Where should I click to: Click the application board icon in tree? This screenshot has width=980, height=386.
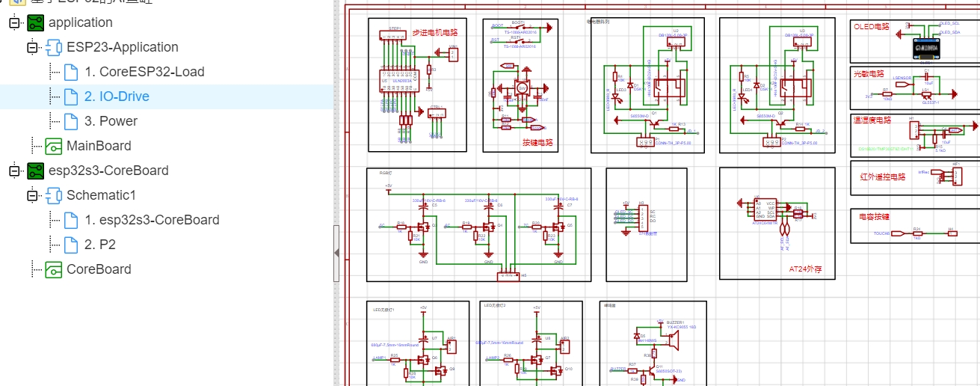36,22
